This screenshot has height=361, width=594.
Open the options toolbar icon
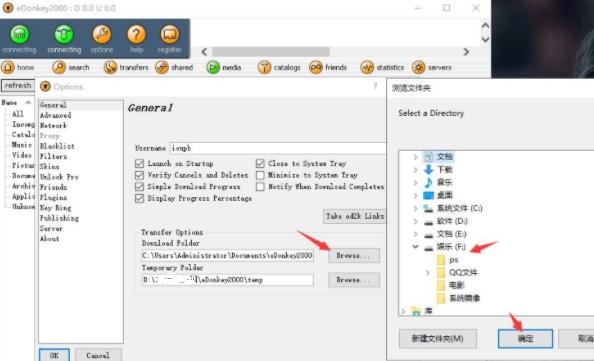pyautogui.click(x=102, y=34)
